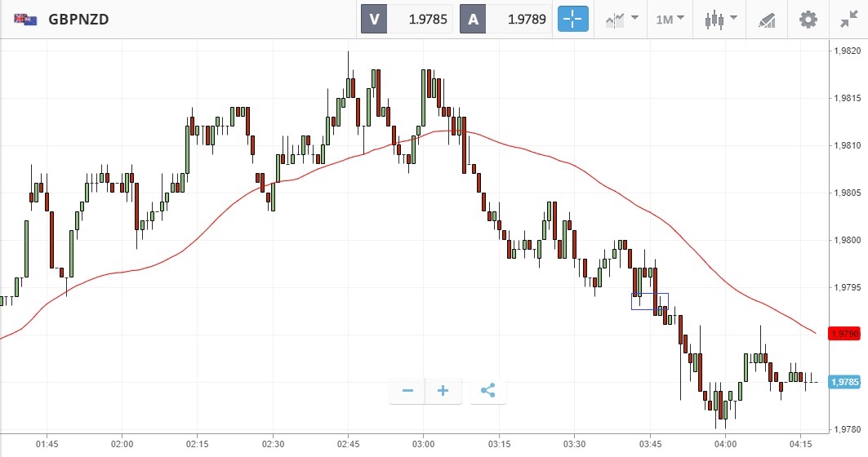This screenshot has width=868, height=457.
Task: Click the GBPNZD instrument name
Action: click(78, 19)
